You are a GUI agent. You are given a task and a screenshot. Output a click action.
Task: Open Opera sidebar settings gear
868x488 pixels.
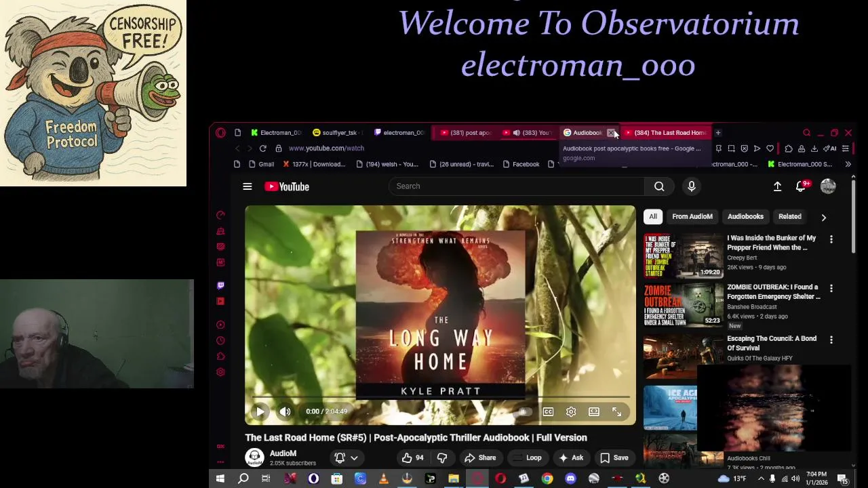click(220, 372)
